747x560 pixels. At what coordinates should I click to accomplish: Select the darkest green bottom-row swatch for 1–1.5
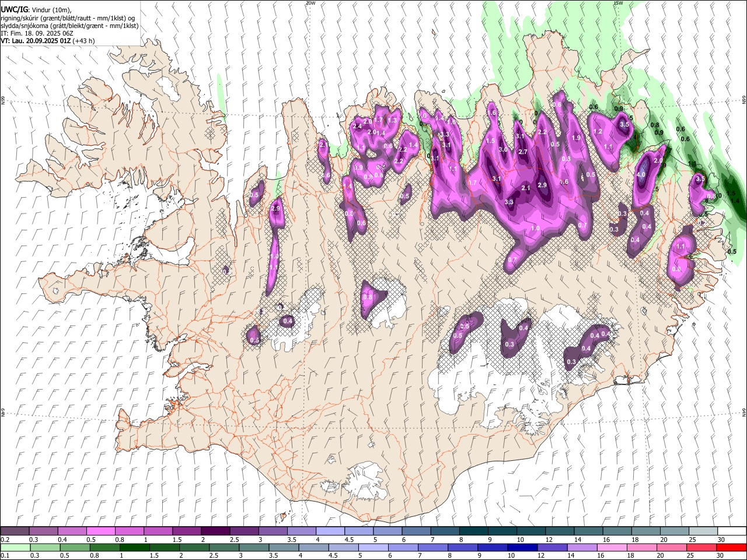(x=134, y=548)
